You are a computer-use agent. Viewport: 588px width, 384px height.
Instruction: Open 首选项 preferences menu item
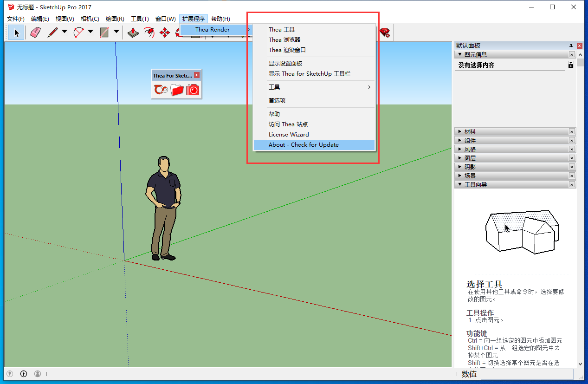pos(314,101)
